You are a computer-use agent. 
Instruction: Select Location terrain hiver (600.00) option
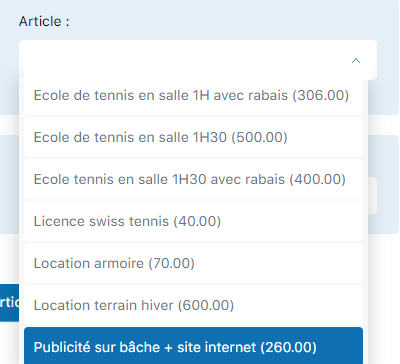193,305
